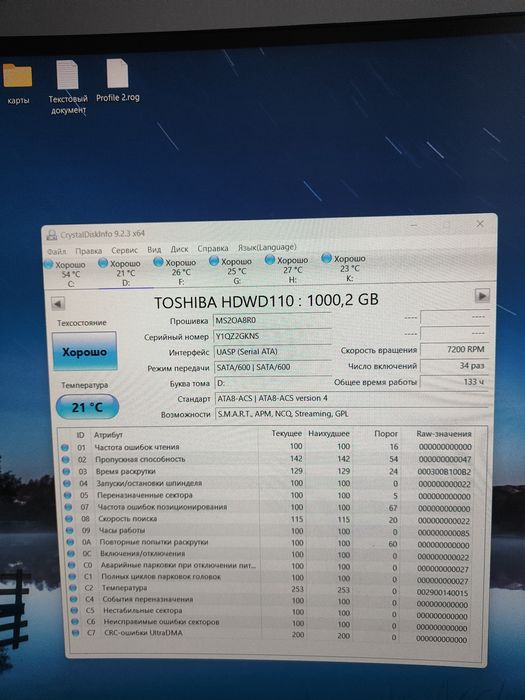This screenshot has height=700, width=525.
Task: Click the Возможности field S.M.A.R.T., APM, NCQ
Action: pyautogui.click(x=353, y=414)
